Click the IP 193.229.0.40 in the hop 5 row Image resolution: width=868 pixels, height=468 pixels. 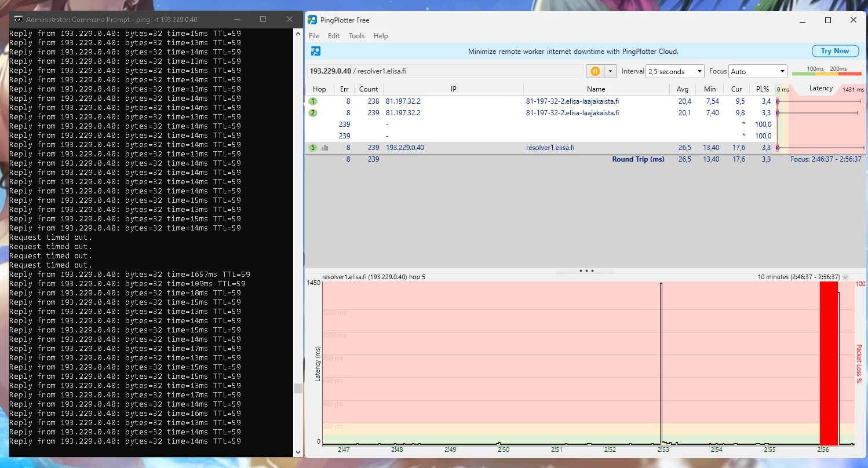pos(405,148)
